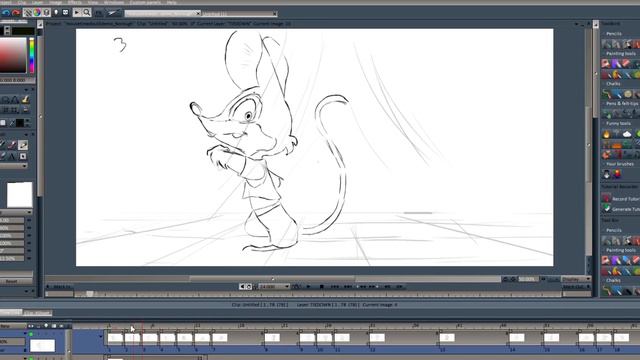Toggle visibility of the top timeline layer
The width and height of the screenshot is (640, 360).
(31, 334)
